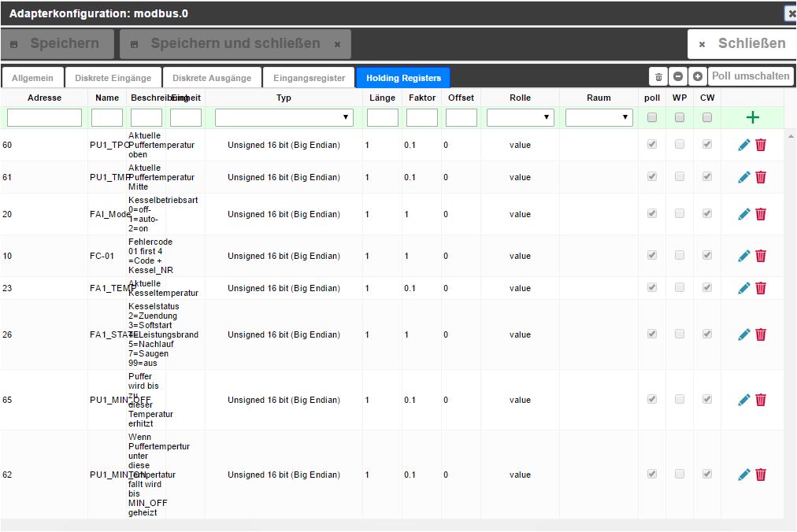Click the Beschreibung filter input field
Image resolution: width=797 pixels, height=532 pixels.
point(146,117)
